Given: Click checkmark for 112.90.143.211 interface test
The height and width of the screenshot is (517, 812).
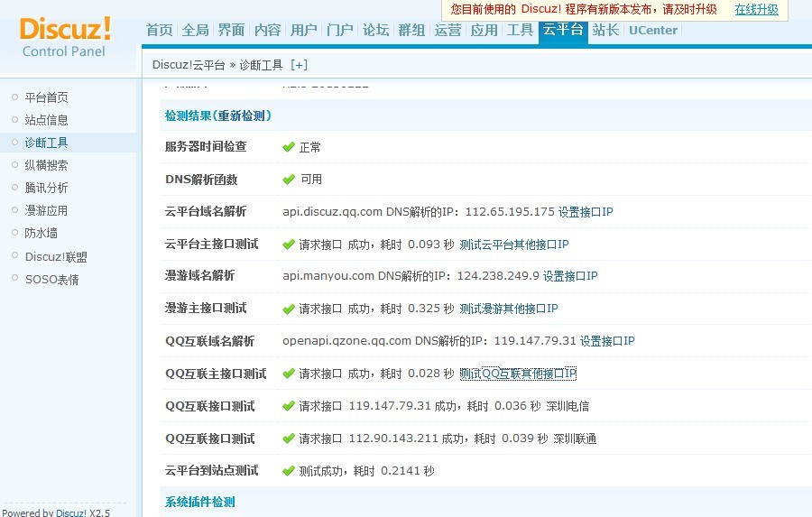Looking at the screenshot, I should tap(289, 439).
